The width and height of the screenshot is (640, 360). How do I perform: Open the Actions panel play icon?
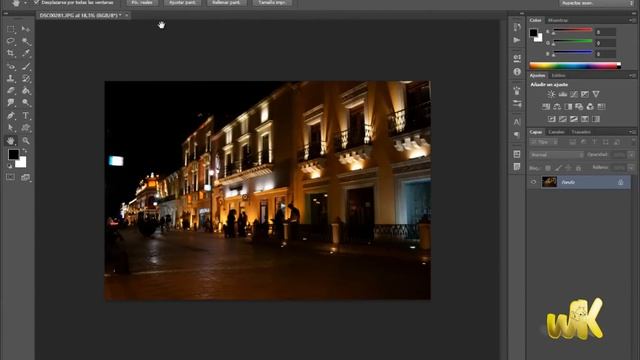517,40
